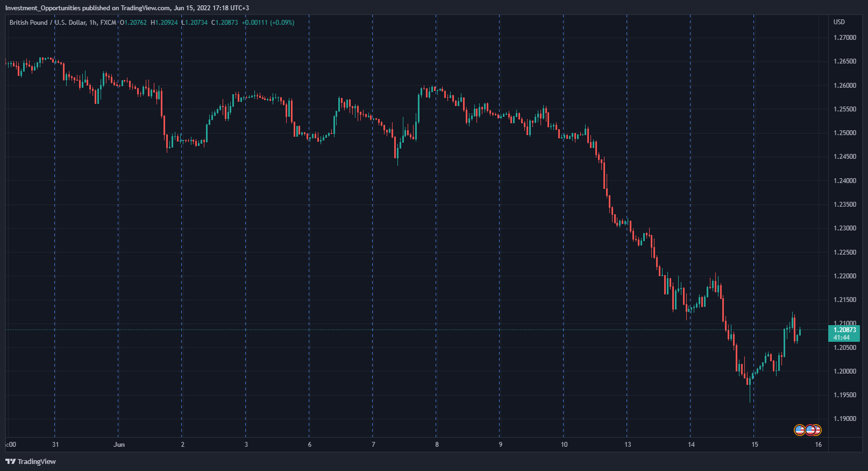The image size is (868, 471).
Task: Click the date label 3 on the time axis
Action: point(246,445)
